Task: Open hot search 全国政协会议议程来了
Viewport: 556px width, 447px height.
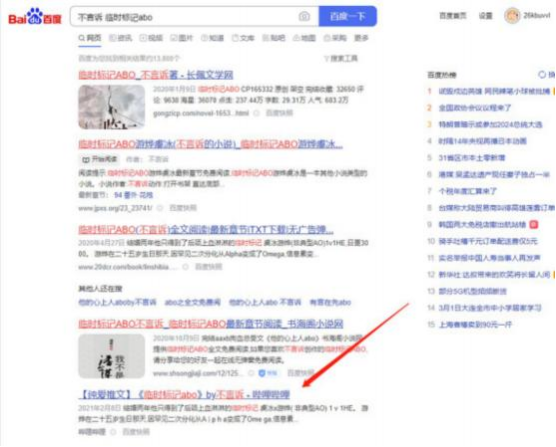Action: (x=474, y=108)
